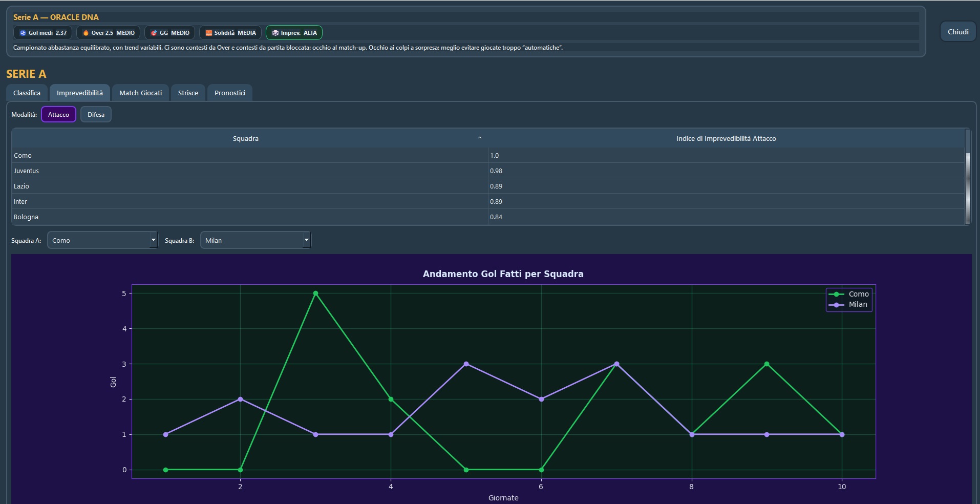Open the Match Giocati tab
This screenshot has width=980, height=504.
[140, 93]
